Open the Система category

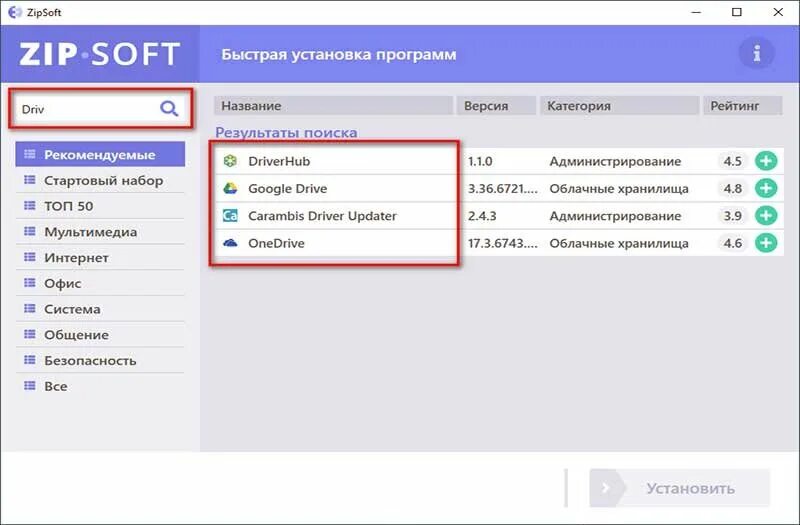tap(100, 309)
